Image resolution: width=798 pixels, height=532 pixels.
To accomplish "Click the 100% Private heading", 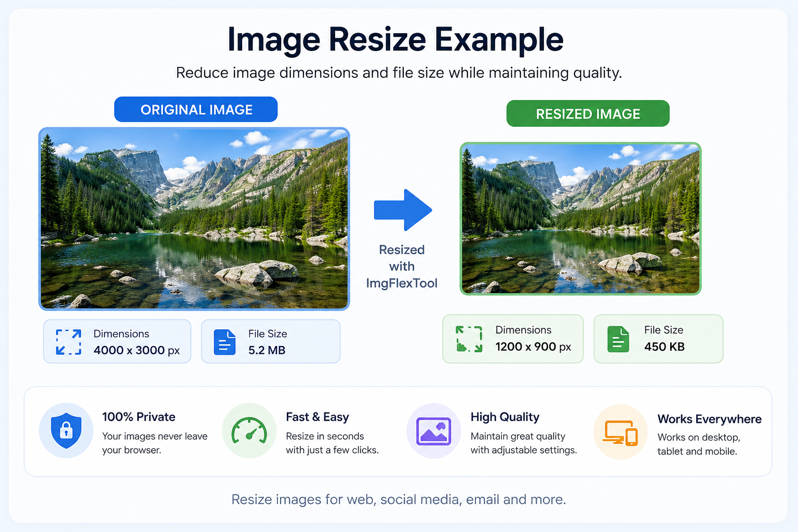I will tap(139, 417).
